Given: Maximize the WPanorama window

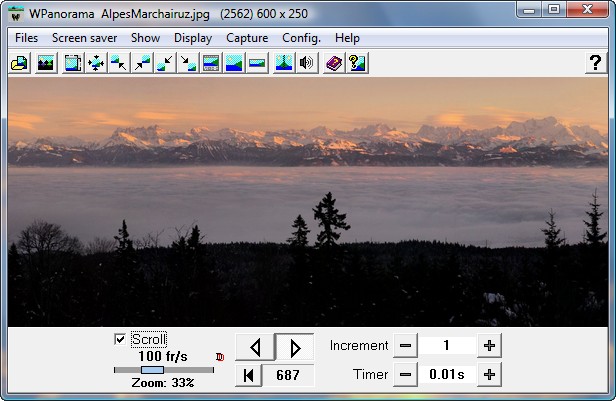Looking at the screenshot, I should click(x=554, y=10).
